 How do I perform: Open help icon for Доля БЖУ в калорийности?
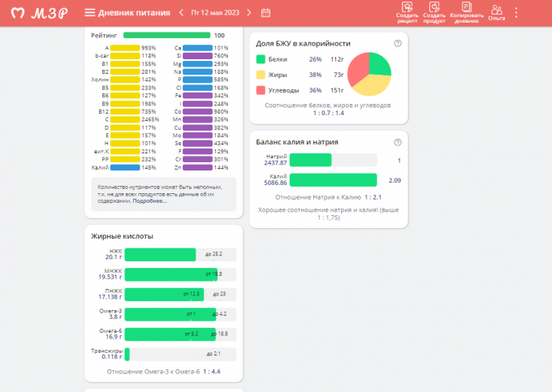point(397,43)
